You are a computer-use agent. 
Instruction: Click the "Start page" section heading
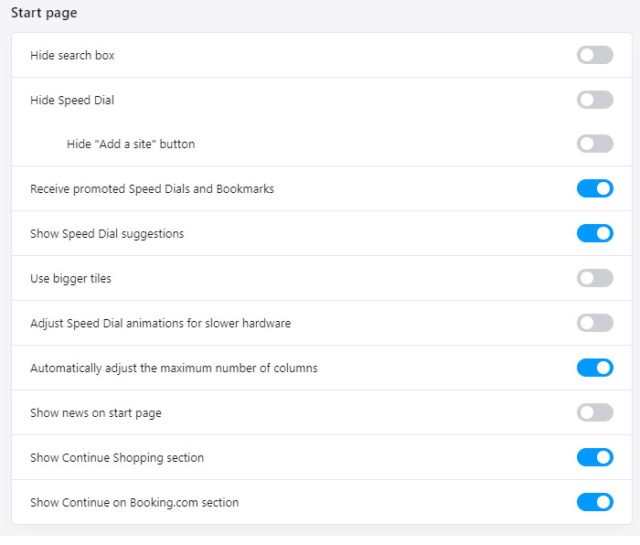[44, 13]
